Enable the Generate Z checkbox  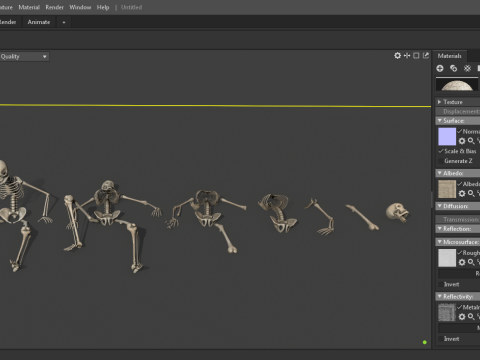[x=441, y=161]
